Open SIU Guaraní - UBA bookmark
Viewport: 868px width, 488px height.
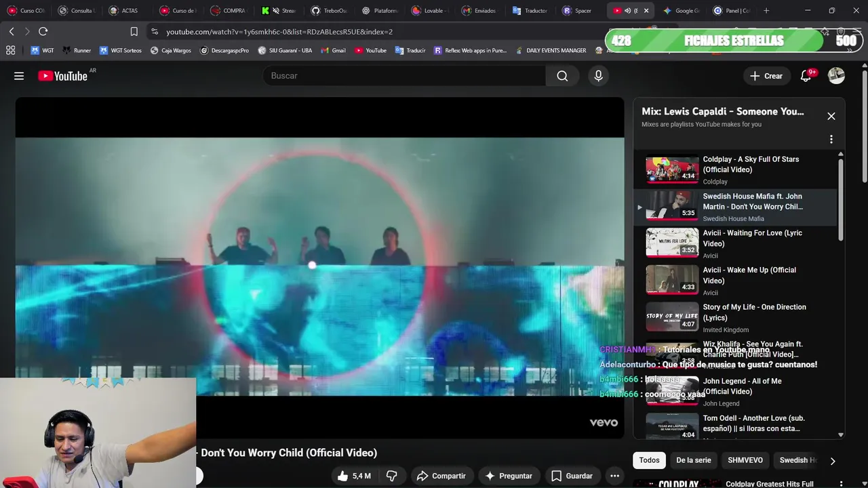[x=285, y=50]
